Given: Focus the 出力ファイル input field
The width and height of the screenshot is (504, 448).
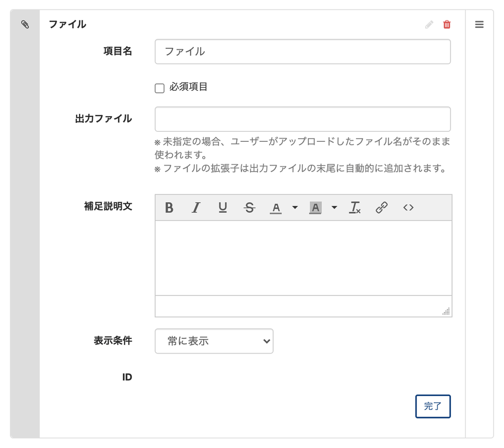Looking at the screenshot, I should point(302,119).
